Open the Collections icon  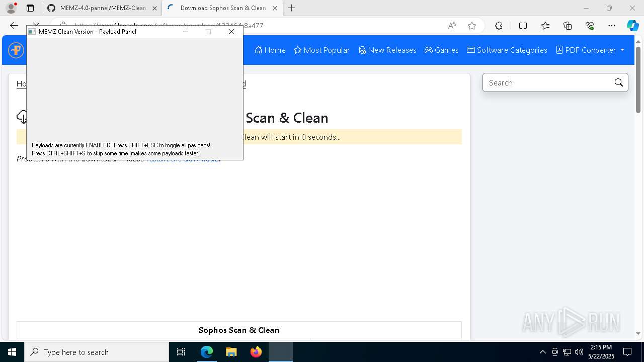pos(568,26)
